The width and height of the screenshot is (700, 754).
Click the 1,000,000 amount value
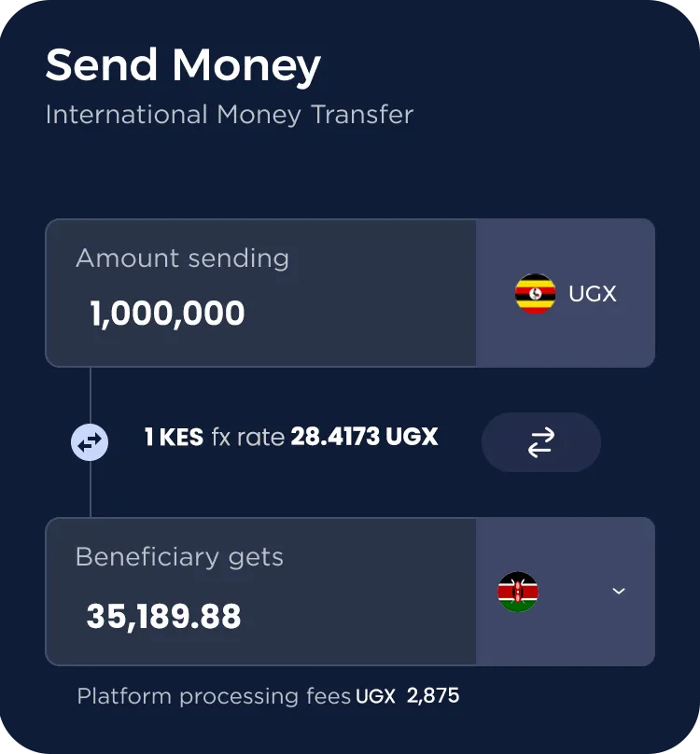point(167,313)
